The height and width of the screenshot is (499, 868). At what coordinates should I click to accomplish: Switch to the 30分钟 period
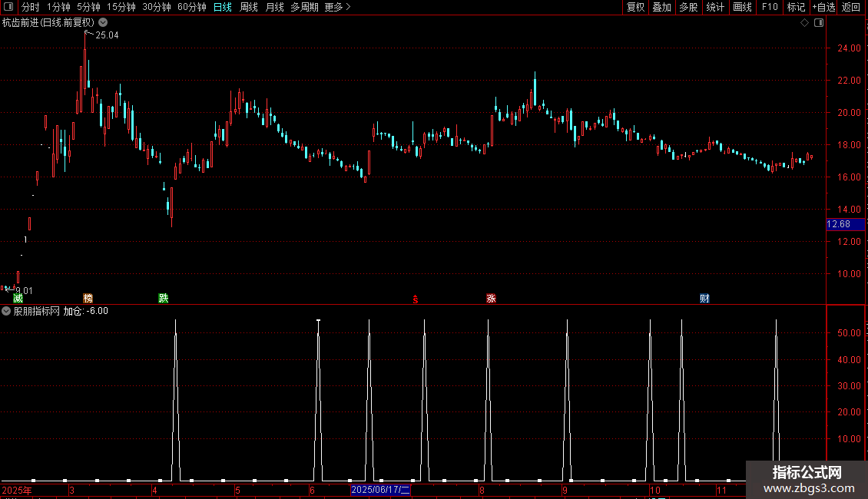click(x=157, y=7)
